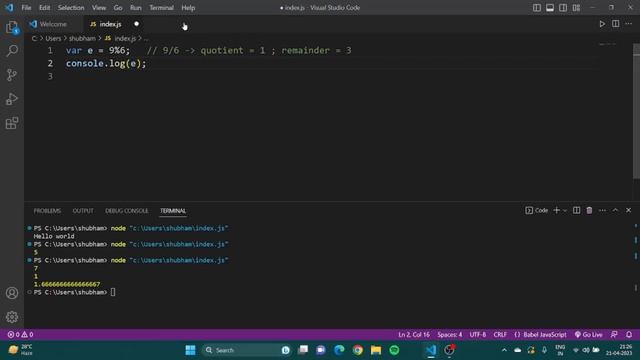Open editor More Actions ellipsis
The image size is (640, 360).
(629, 24)
